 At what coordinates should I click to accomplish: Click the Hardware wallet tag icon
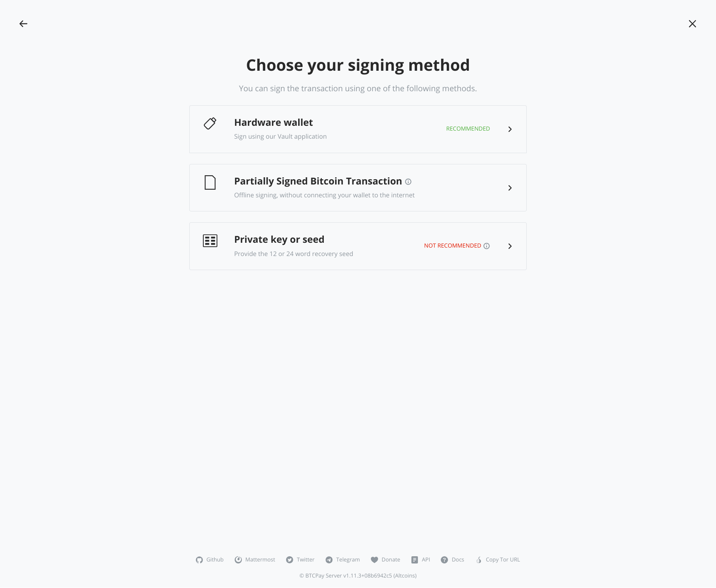tap(210, 124)
